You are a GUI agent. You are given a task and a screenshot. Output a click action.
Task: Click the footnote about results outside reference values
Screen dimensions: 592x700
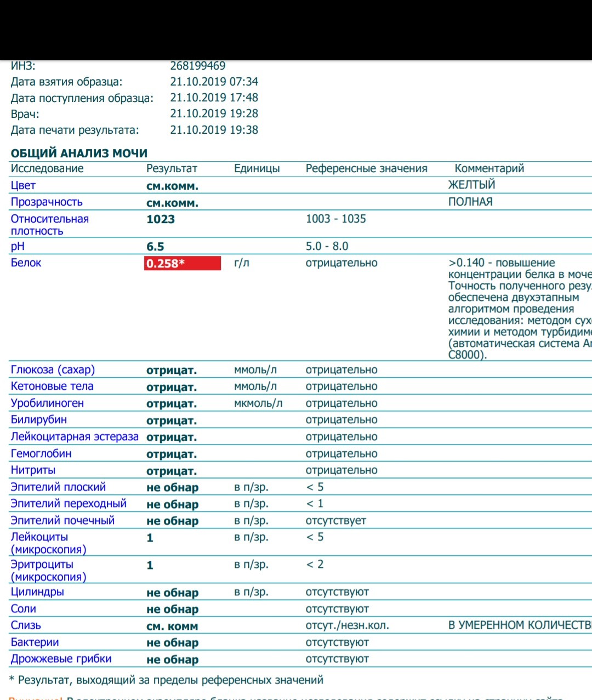click(166, 680)
